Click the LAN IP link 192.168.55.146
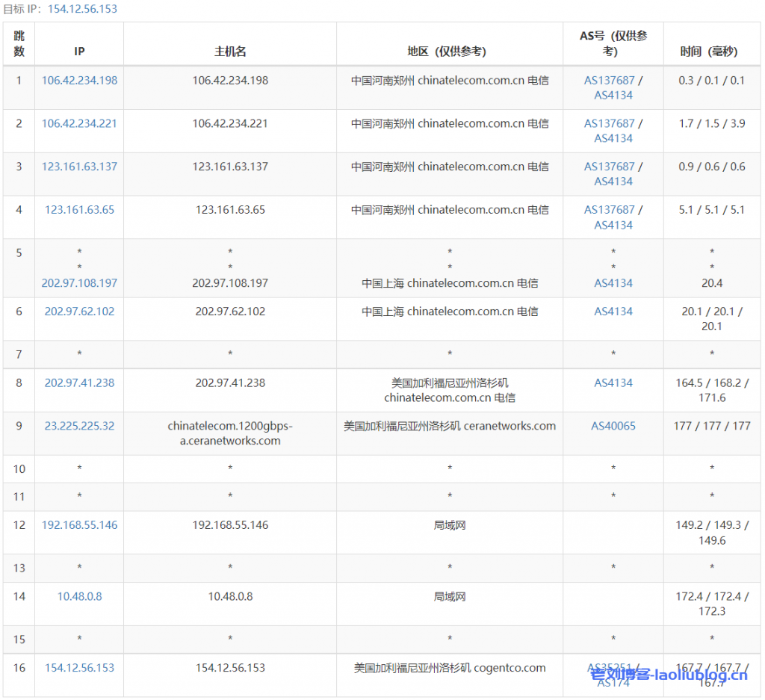 79,525
